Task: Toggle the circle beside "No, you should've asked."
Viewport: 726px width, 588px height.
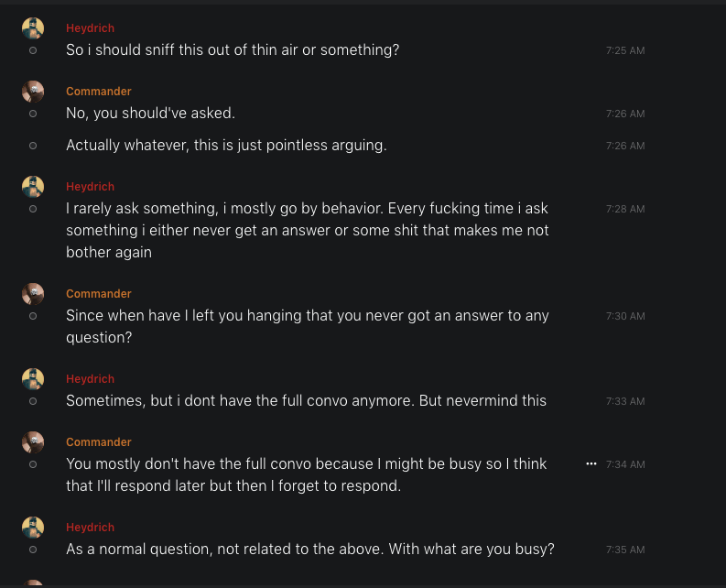Action: pyautogui.click(x=33, y=114)
